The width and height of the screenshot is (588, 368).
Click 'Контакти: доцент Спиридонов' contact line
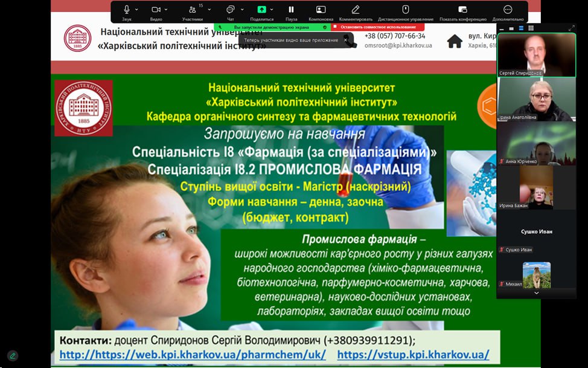[x=237, y=340]
